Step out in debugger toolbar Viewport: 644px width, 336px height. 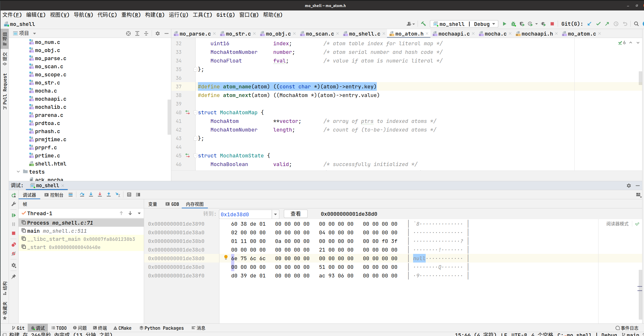pyautogui.click(x=109, y=195)
